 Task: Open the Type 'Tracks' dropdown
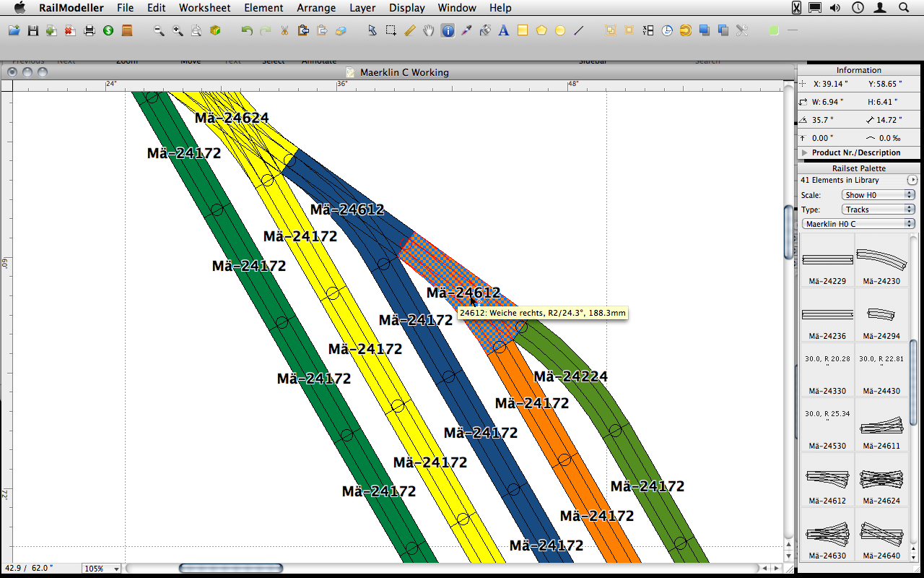[879, 210]
